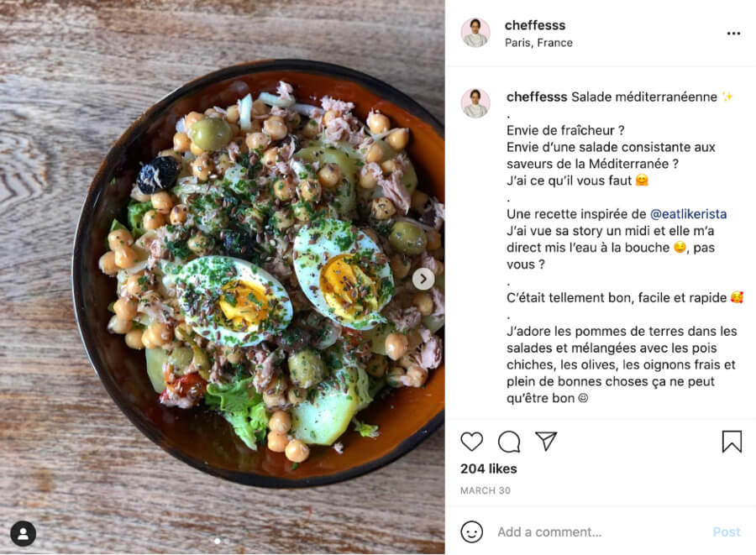
Task: Like the post with heart icon
Action: coord(471,442)
